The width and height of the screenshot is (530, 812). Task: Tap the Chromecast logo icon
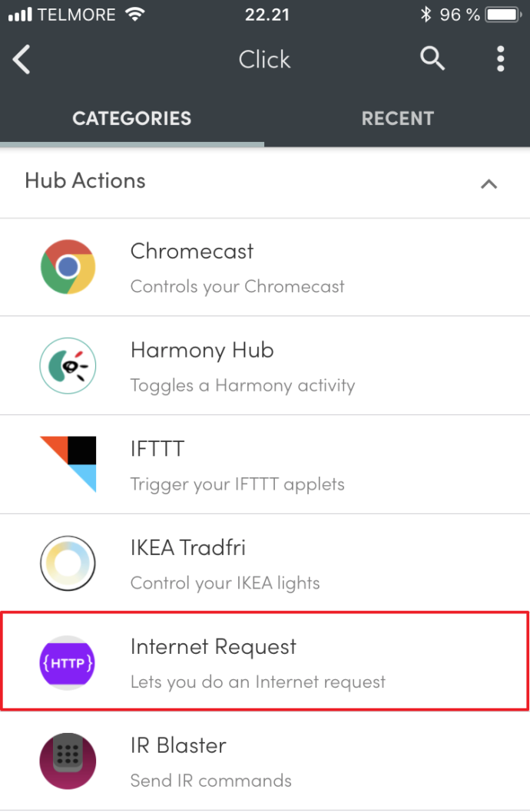68,266
